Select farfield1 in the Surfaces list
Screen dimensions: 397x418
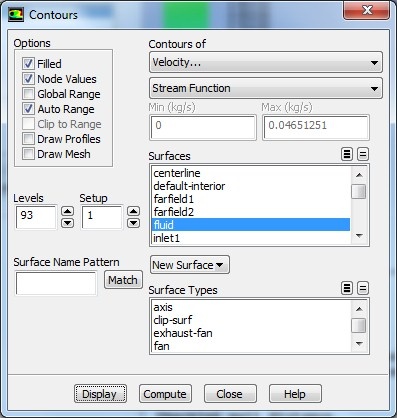[251, 199]
